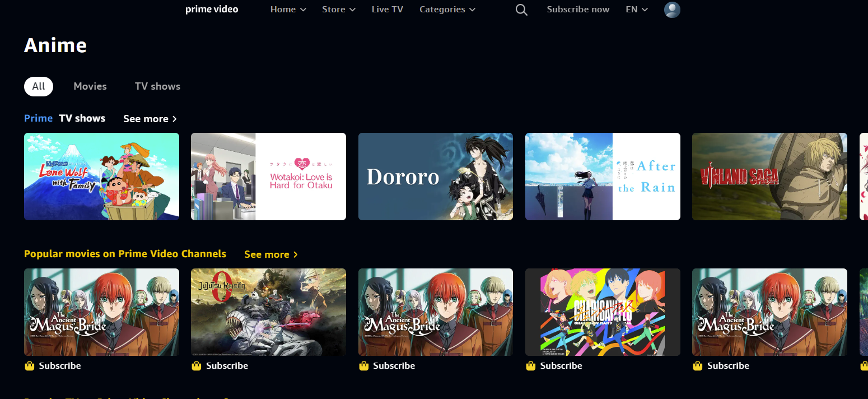This screenshot has width=868, height=399.
Task: Open the Dororo show card
Action: 436,177
